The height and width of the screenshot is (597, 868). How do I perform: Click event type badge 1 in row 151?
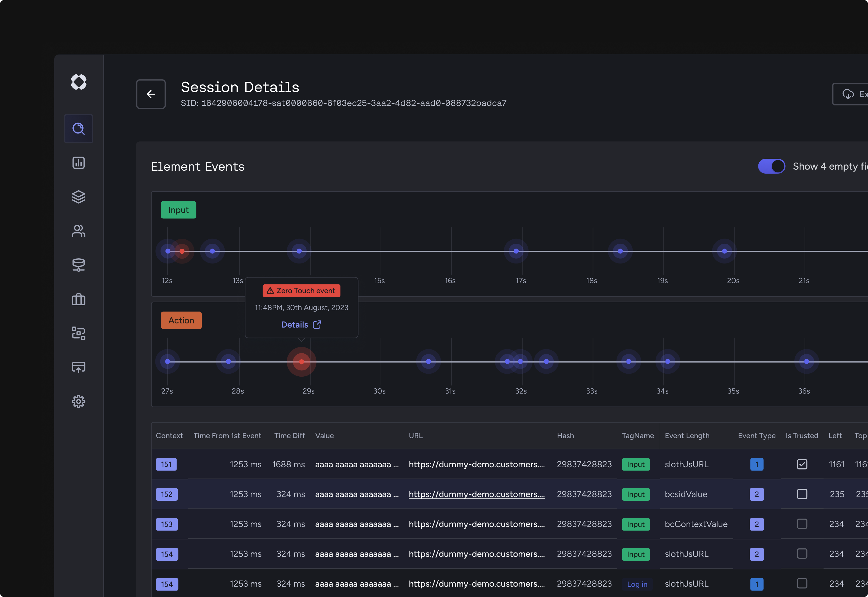point(757,464)
